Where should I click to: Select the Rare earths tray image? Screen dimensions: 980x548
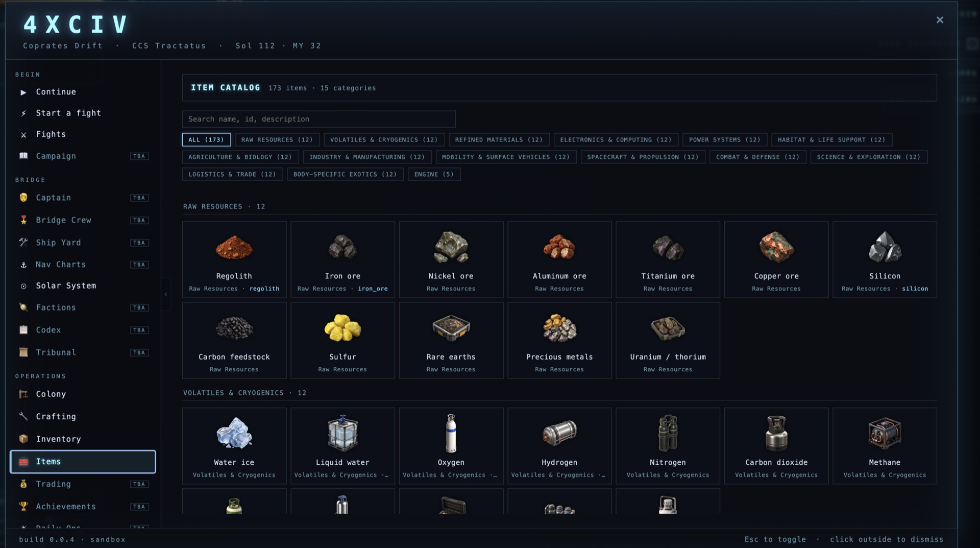click(x=451, y=328)
